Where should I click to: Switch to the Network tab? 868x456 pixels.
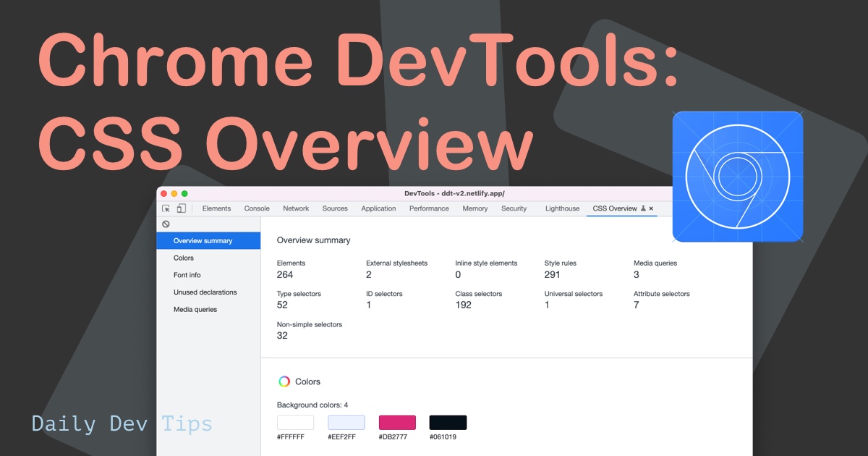[x=296, y=208]
